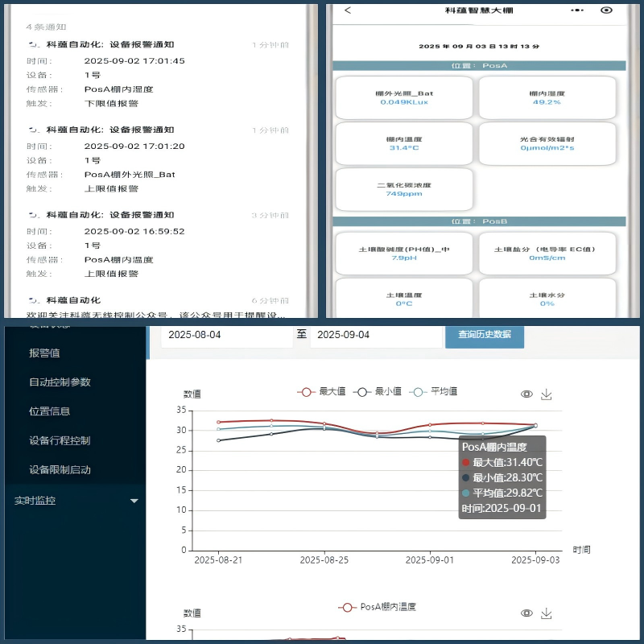Download the PosA棚内温度 chart image
This screenshot has width=644, height=644.
547,613
